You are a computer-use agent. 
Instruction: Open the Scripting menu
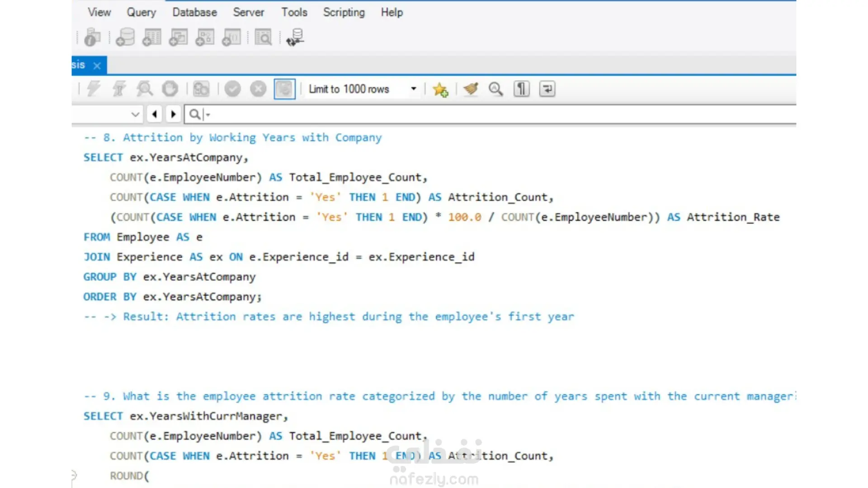[344, 12]
